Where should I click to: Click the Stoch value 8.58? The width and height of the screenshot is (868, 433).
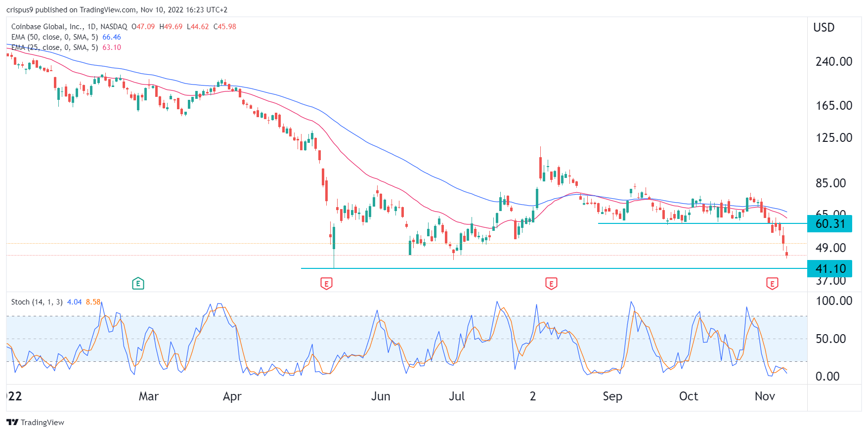[93, 302]
